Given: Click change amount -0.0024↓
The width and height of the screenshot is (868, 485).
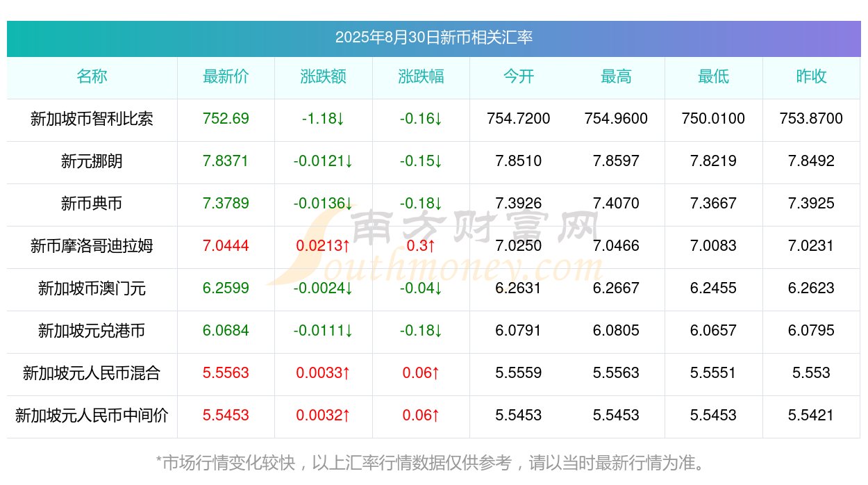Looking at the screenshot, I should [x=324, y=288].
